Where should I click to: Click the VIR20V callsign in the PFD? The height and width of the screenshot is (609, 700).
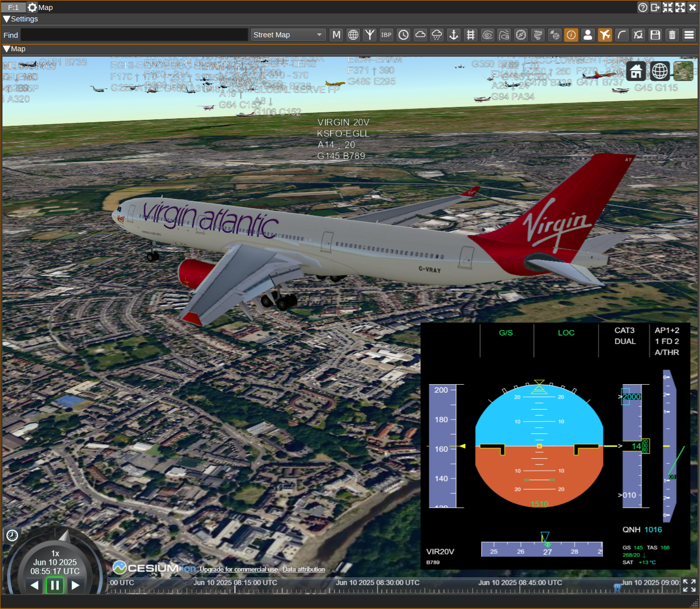(x=440, y=552)
